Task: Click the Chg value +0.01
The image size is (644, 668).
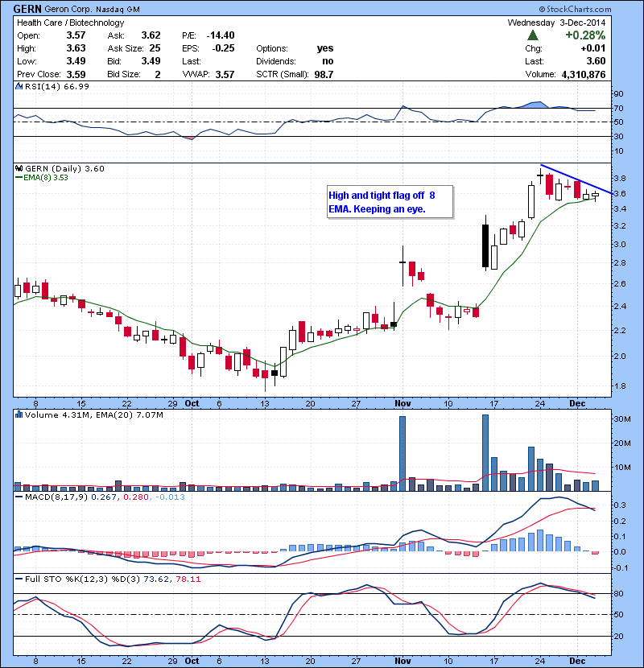Action: pos(592,48)
